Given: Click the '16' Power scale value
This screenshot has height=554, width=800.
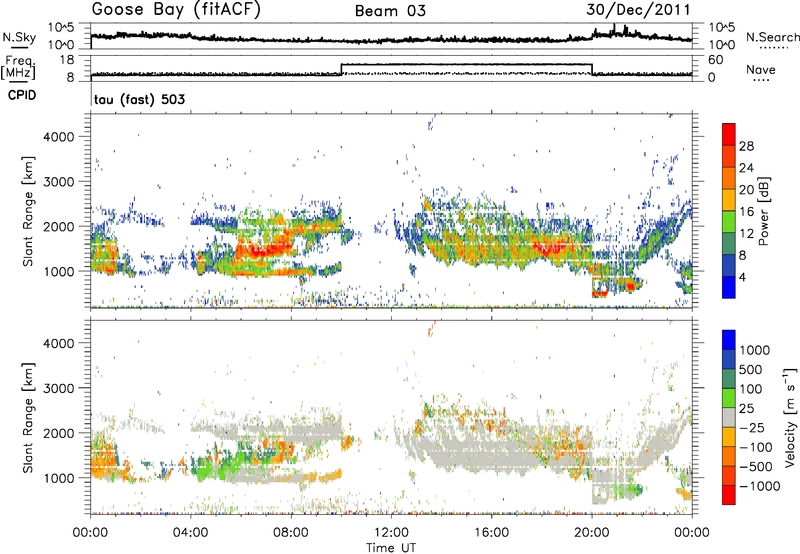Looking at the screenshot, I should pyautogui.click(x=746, y=212).
